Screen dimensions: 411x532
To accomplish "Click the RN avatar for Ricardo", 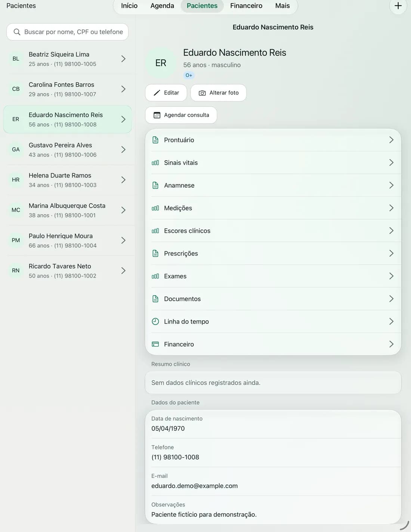I will pyautogui.click(x=16, y=270).
